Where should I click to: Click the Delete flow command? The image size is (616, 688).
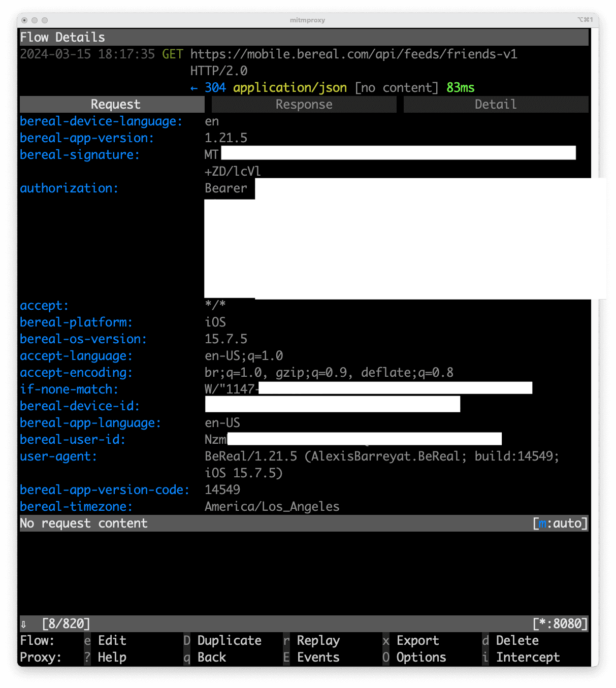510,640
